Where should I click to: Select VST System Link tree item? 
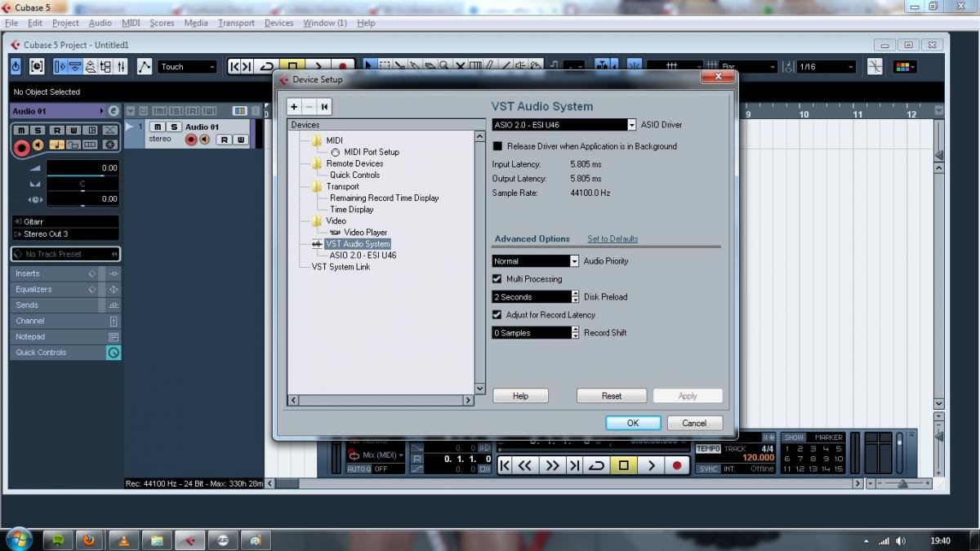pyautogui.click(x=341, y=267)
